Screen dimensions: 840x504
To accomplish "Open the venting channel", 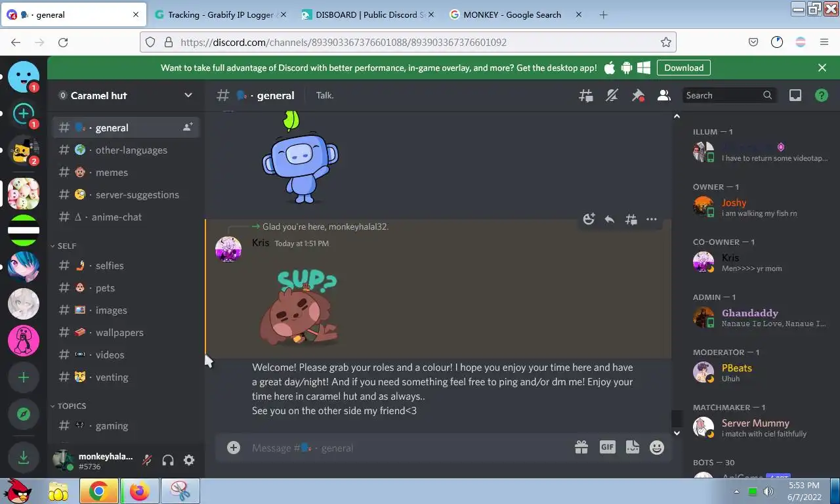I will pyautogui.click(x=126, y=377).
